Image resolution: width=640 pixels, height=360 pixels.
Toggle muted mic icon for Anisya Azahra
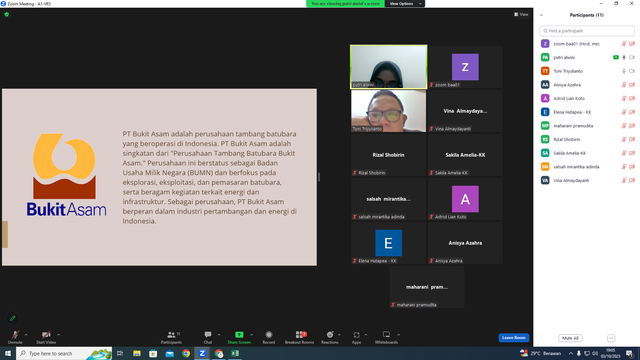coord(624,85)
